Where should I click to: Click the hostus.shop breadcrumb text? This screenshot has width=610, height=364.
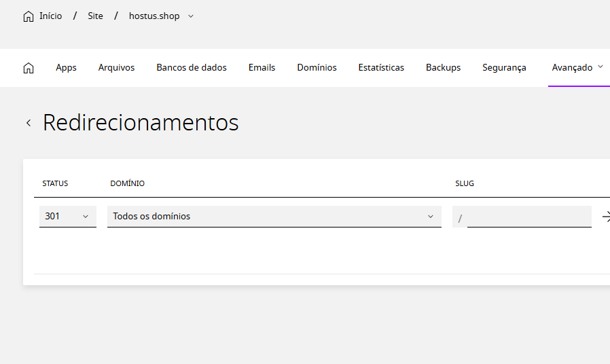(154, 16)
